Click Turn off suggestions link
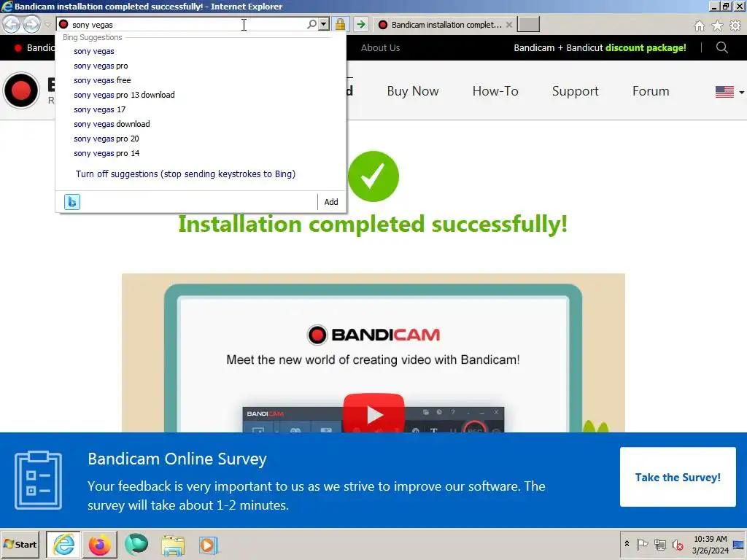The height and width of the screenshot is (560, 747). point(185,174)
